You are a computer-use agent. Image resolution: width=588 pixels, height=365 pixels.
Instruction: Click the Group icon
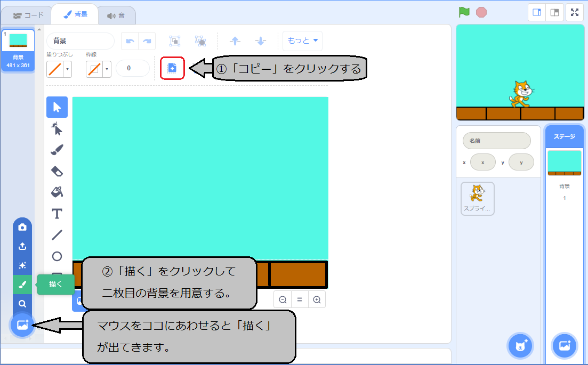pyautogui.click(x=175, y=41)
